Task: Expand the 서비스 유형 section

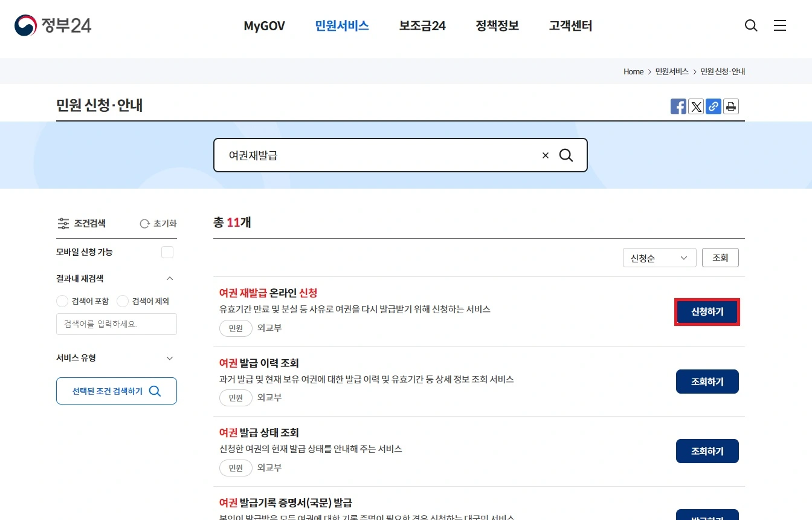Action: coord(170,358)
